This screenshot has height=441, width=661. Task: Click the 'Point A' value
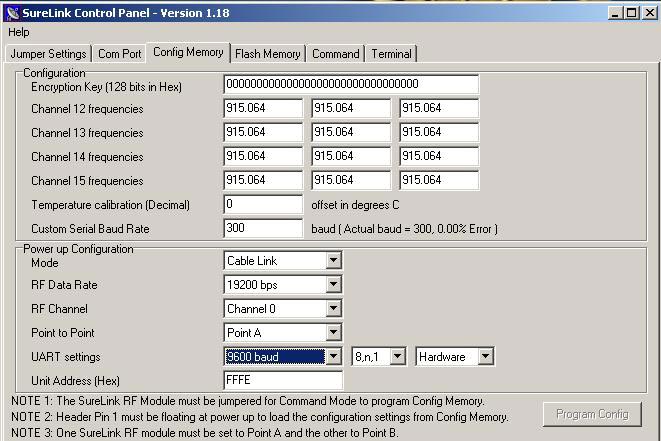pyautogui.click(x=244, y=333)
